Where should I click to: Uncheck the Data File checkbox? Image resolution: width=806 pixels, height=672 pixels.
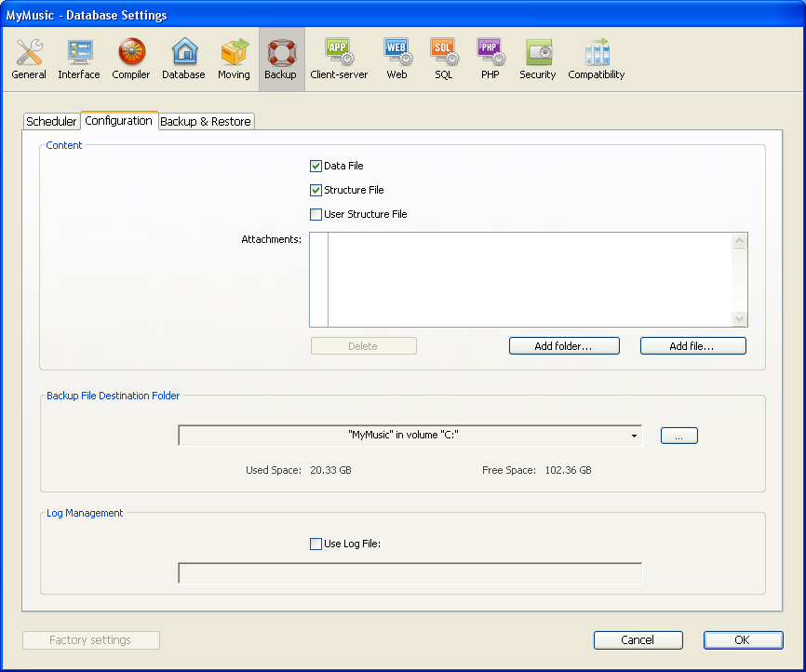click(316, 166)
